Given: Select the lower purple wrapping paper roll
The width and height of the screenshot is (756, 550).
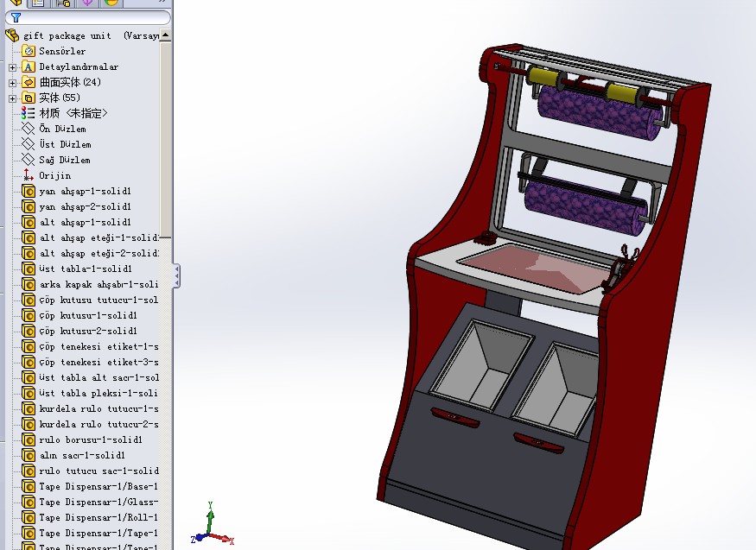Looking at the screenshot, I should point(585,207).
